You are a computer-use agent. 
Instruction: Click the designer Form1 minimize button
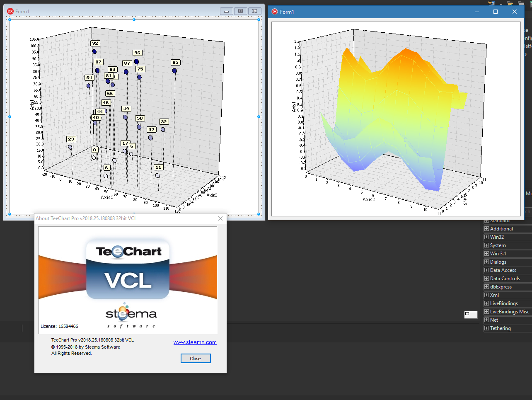[226, 11]
